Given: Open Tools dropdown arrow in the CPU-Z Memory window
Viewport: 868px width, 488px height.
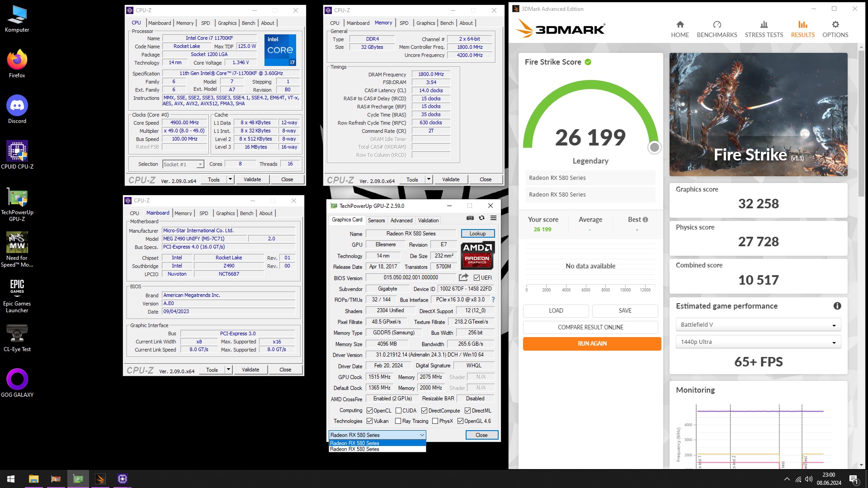Looking at the screenshot, I should (x=429, y=179).
